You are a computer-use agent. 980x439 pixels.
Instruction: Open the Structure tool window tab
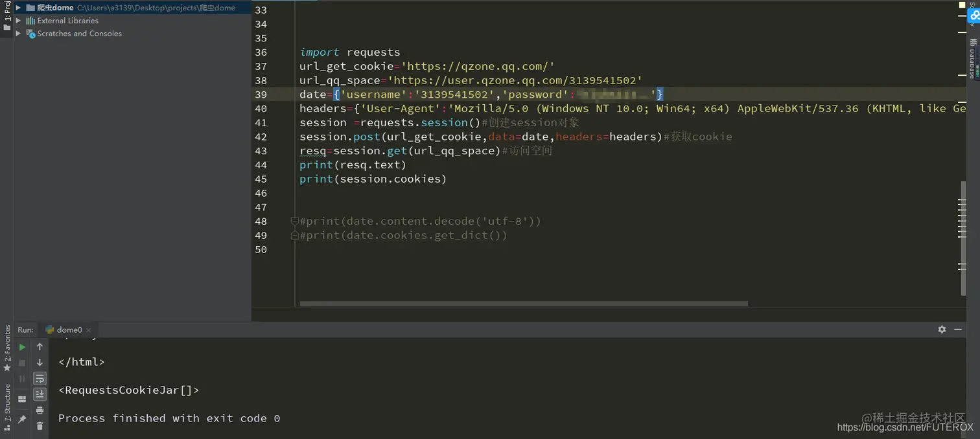[x=7, y=407]
